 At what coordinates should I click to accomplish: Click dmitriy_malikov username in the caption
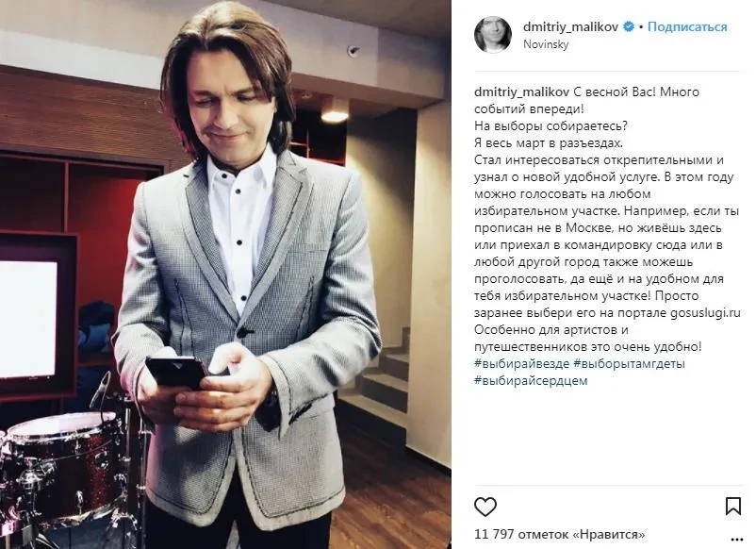[x=522, y=91]
